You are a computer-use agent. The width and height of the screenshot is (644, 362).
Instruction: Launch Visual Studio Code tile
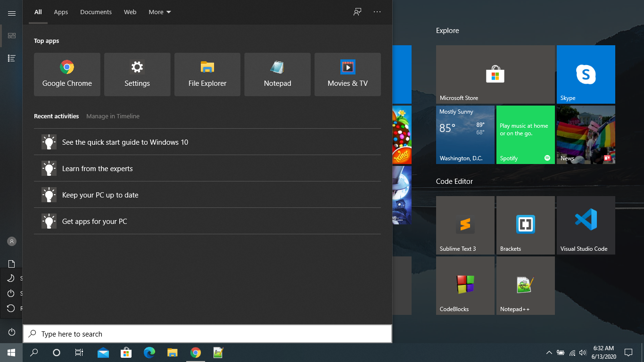[586, 225]
